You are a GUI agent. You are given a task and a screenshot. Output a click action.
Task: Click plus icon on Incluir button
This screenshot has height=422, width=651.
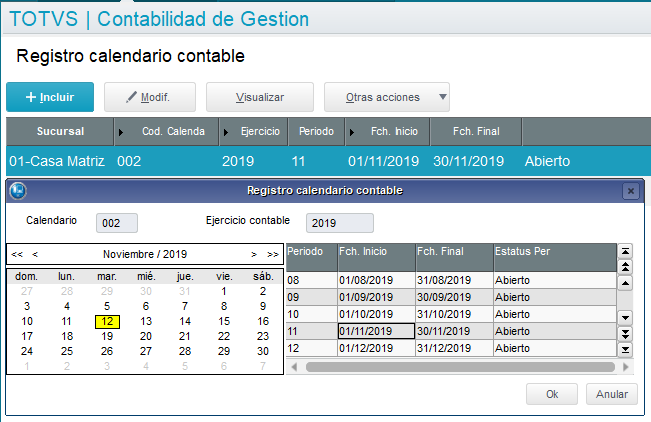[x=31, y=97]
